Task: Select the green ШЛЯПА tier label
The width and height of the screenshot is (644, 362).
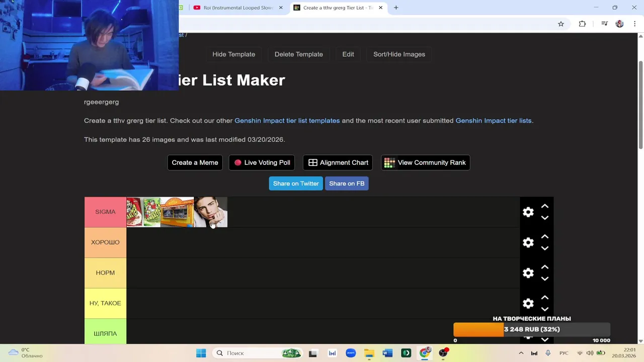Action: tap(105, 332)
